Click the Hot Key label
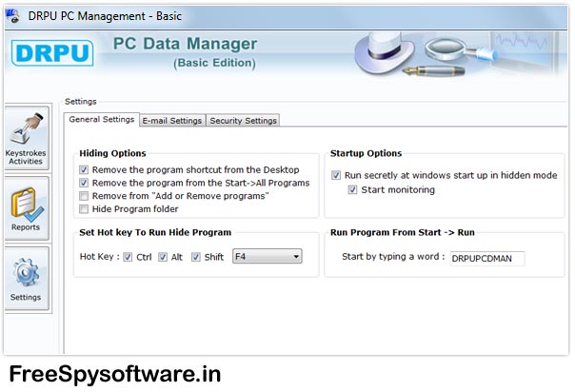Viewport: 575px width, 392px height. click(x=100, y=257)
